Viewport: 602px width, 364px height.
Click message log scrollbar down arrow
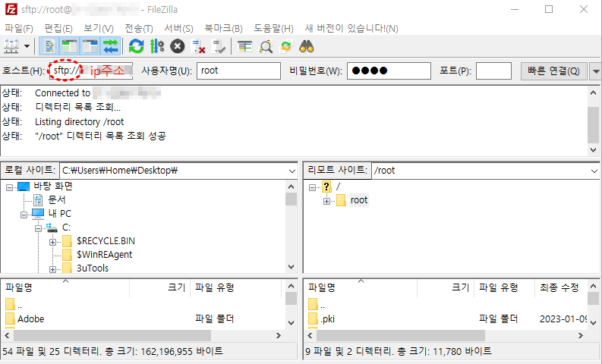coord(593,149)
